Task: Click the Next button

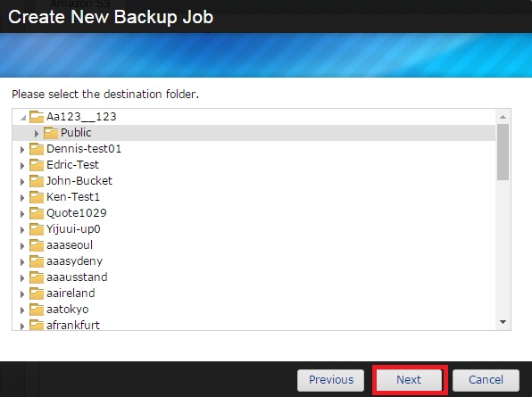Action: click(409, 380)
